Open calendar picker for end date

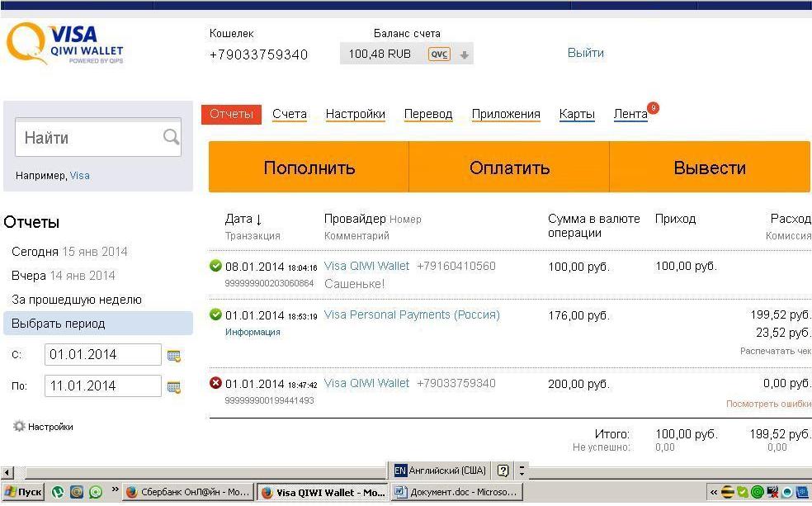point(174,387)
